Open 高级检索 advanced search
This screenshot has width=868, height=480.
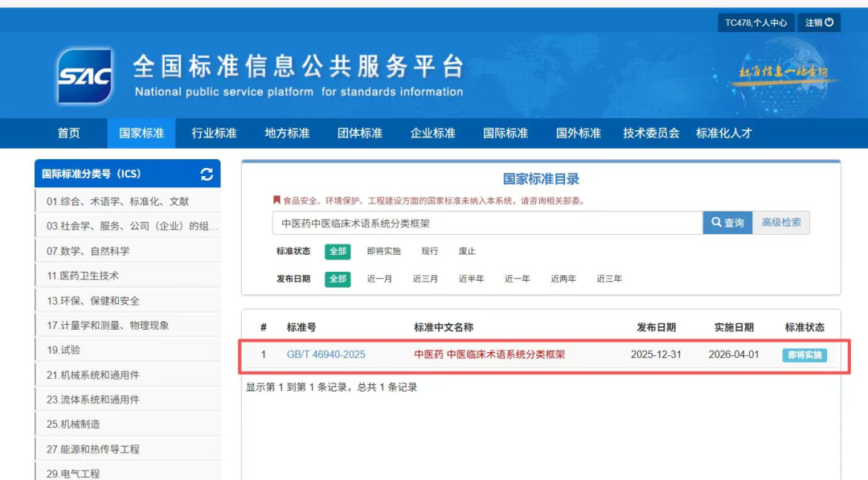[x=781, y=223]
